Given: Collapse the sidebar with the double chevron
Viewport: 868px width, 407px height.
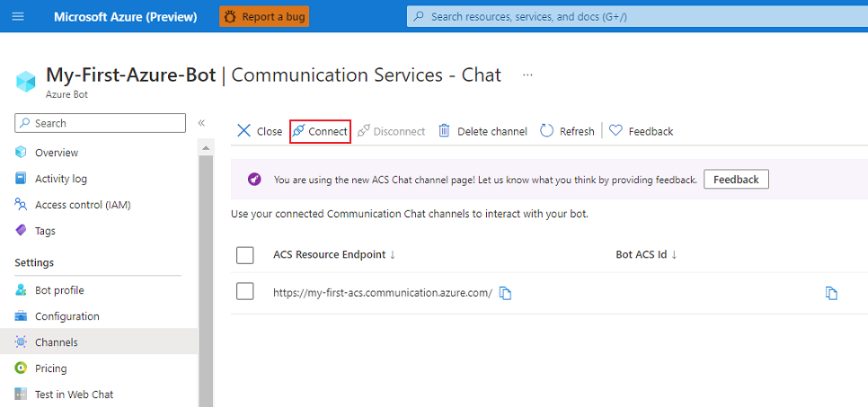Looking at the screenshot, I should [201, 123].
